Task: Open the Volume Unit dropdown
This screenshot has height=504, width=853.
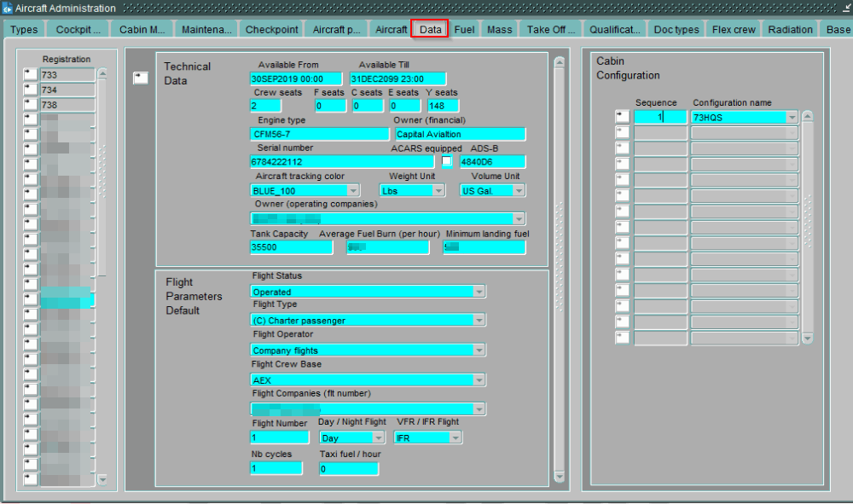Action: tap(519, 190)
